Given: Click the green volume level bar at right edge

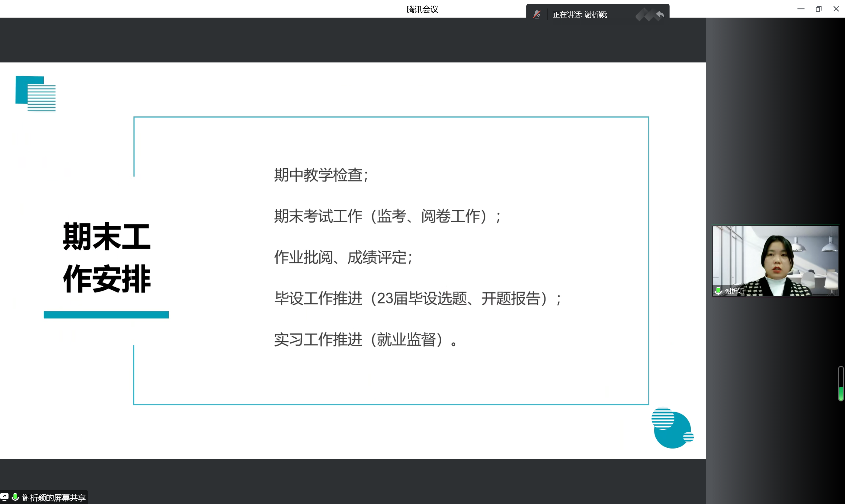Looking at the screenshot, I should 841,384.
